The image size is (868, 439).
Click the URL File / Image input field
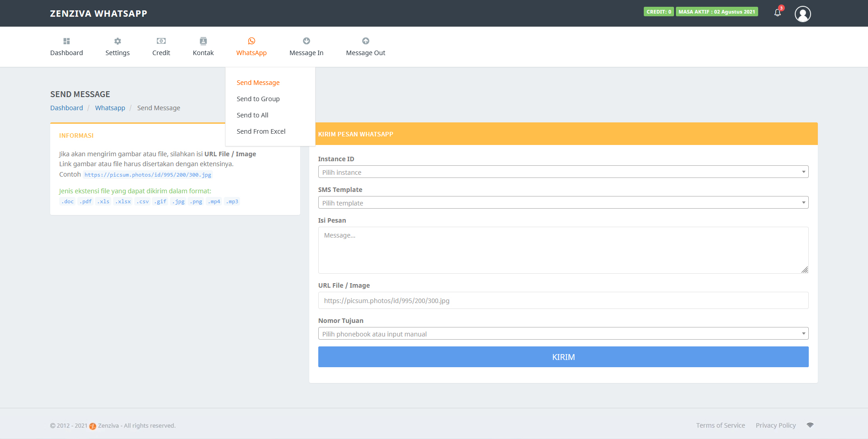563,300
